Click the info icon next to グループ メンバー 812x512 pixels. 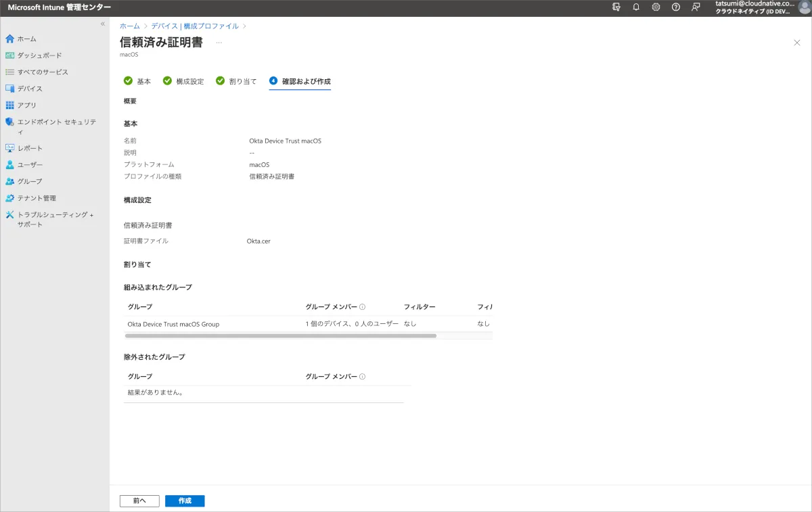[362, 307]
